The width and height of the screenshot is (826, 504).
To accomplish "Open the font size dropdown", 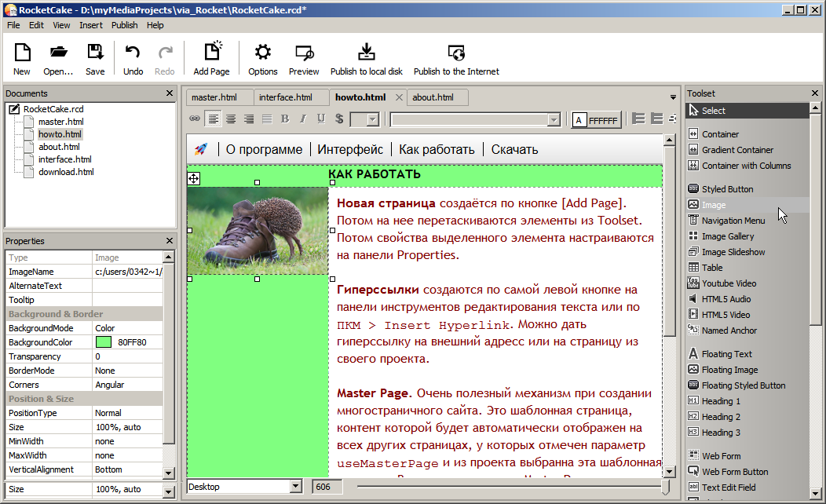I will click(373, 119).
